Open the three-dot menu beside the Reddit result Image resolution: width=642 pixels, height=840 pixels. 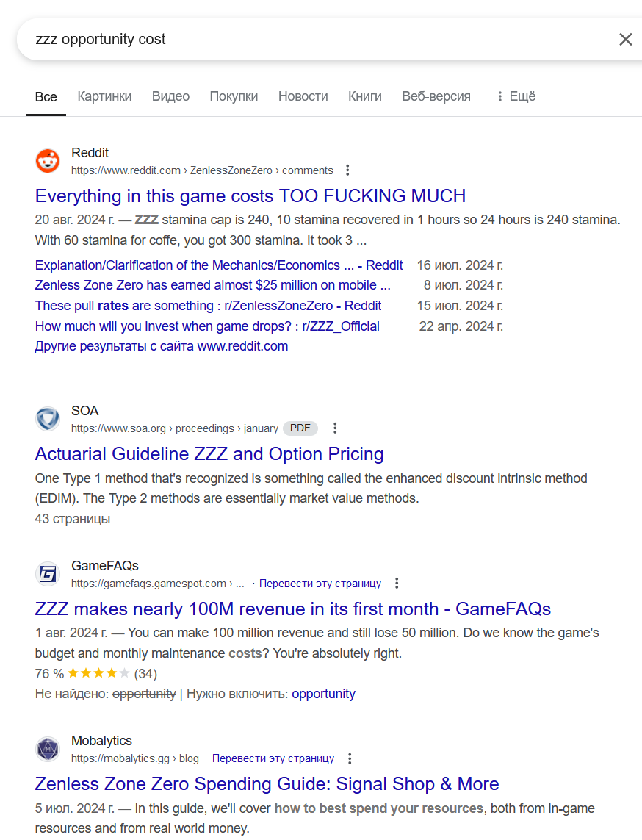347,170
